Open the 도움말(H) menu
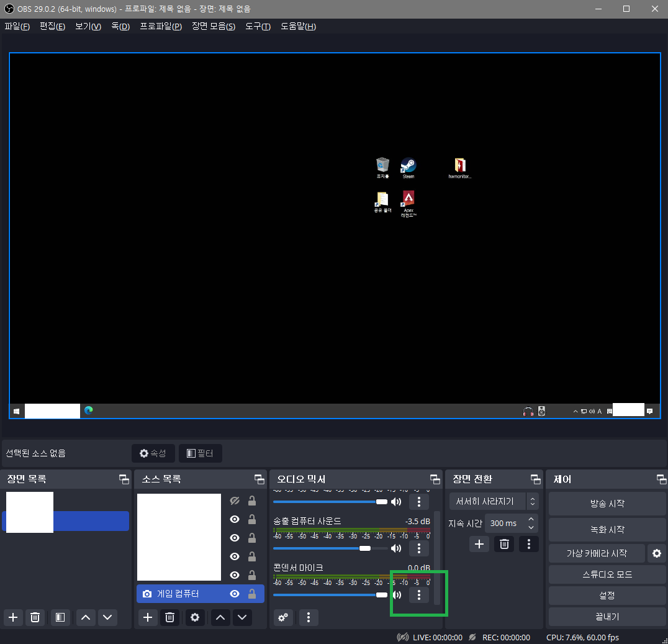668x644 pixels. [298, 27]
